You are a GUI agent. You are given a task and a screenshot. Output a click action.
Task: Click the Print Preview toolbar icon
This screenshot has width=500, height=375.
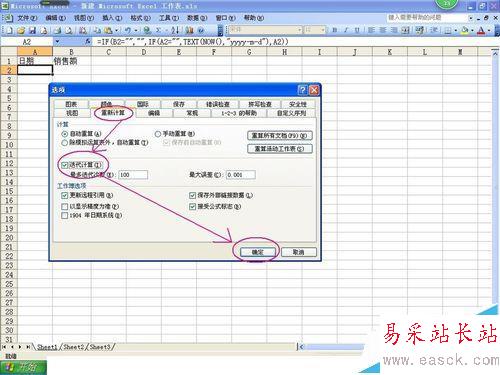(69, 31)
